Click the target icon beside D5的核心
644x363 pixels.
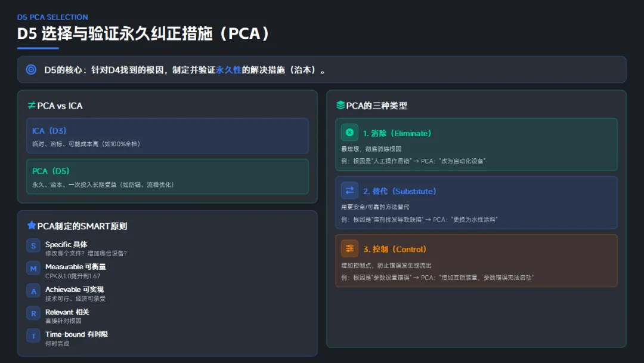click(x=31, y=70)
